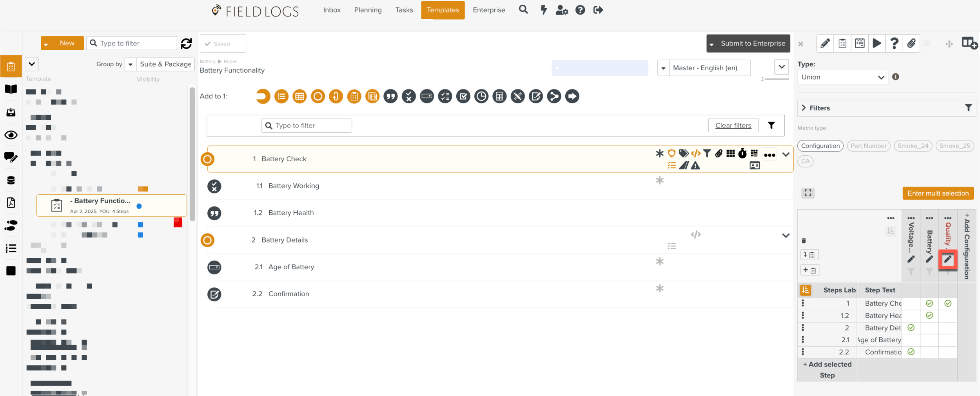
Task: Open the Type dropdown showing Union
Action: 842,77
